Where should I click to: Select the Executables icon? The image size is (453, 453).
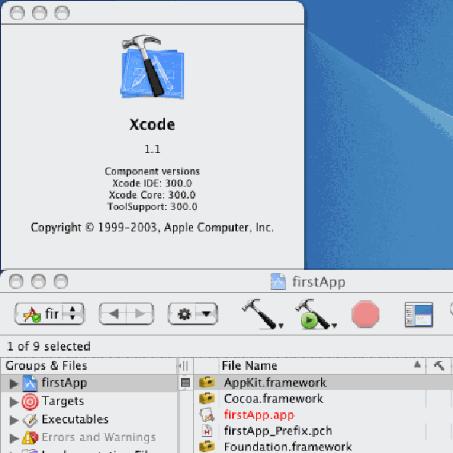point(30,420)
